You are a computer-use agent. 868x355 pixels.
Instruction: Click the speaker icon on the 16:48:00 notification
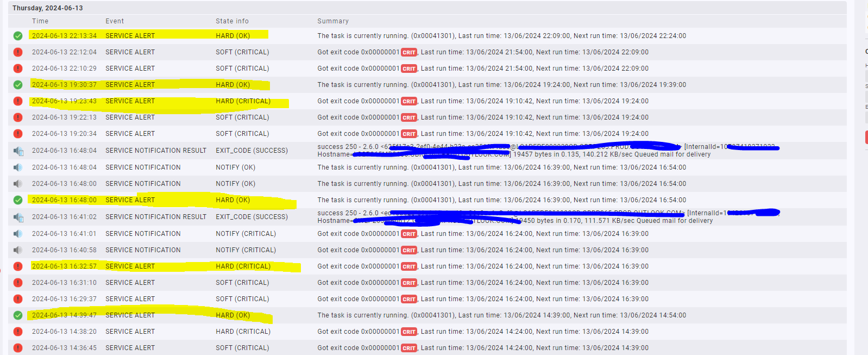click(x=18, y=184)
